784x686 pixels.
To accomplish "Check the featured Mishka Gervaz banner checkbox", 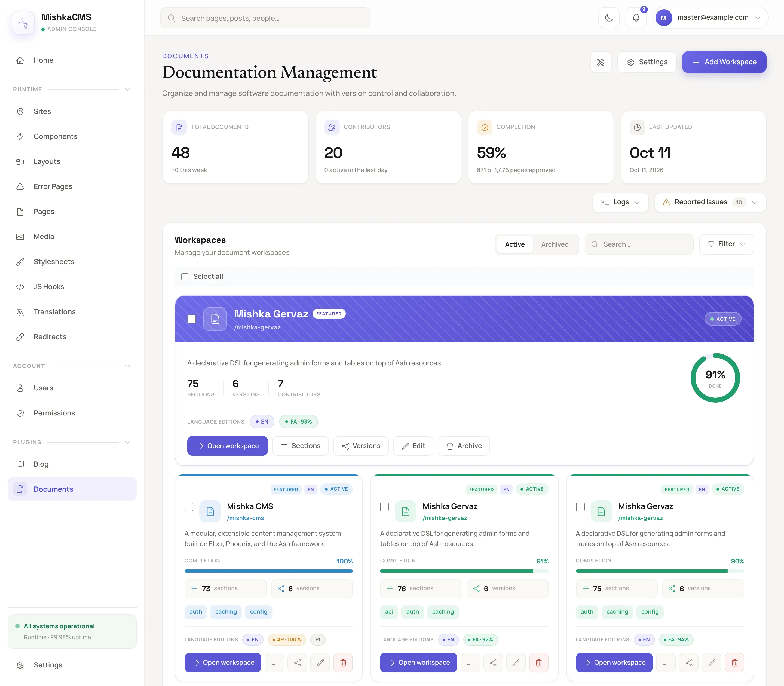I will (x=192, y=319).
